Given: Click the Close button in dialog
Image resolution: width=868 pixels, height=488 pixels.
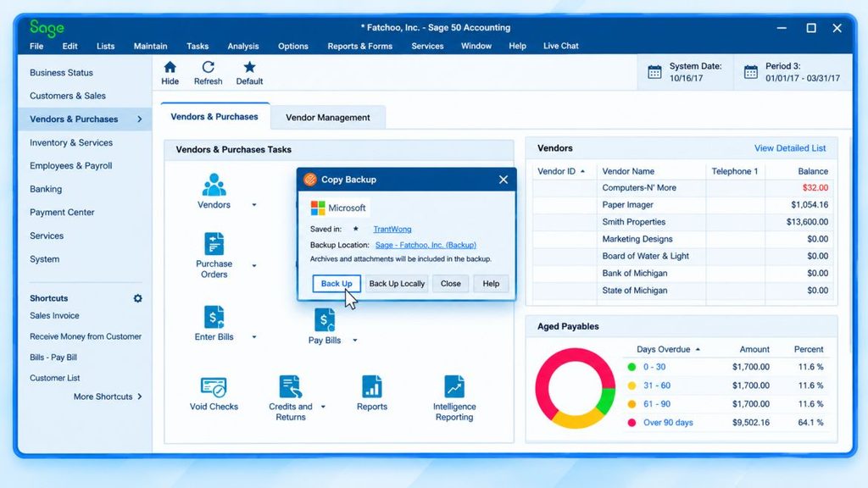Looking at the screenshot, I should coord(451,283).
